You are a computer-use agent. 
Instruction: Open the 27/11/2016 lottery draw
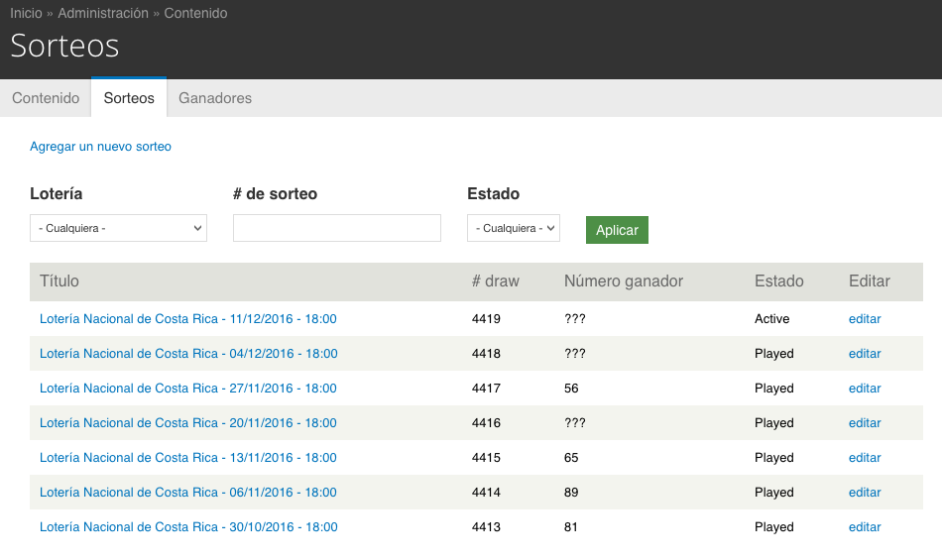(x=188, y=389)
